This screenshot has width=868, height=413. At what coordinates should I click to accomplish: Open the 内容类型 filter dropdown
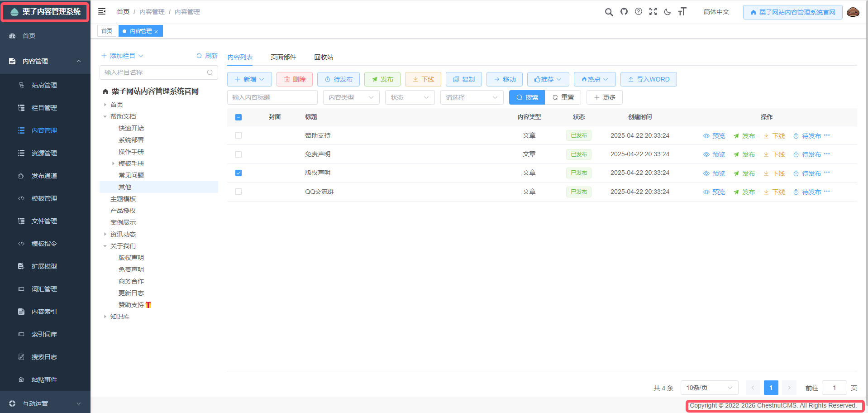point(351,97)
